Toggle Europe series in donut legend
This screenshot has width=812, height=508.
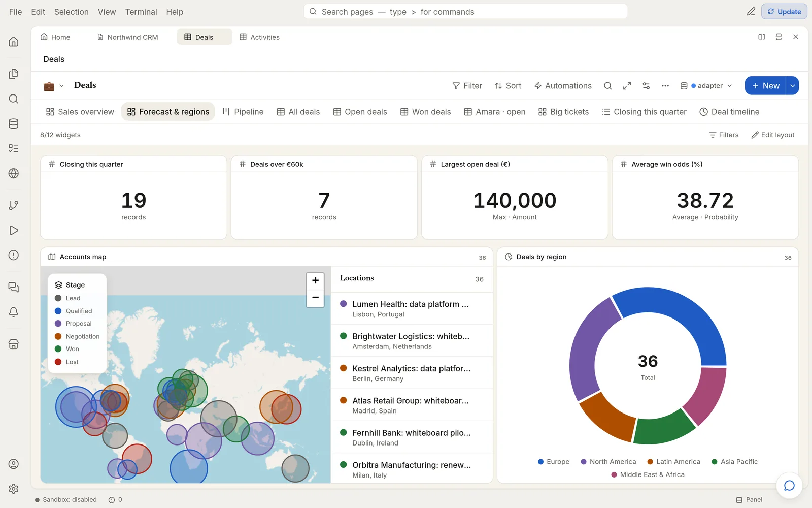[554, 462]
